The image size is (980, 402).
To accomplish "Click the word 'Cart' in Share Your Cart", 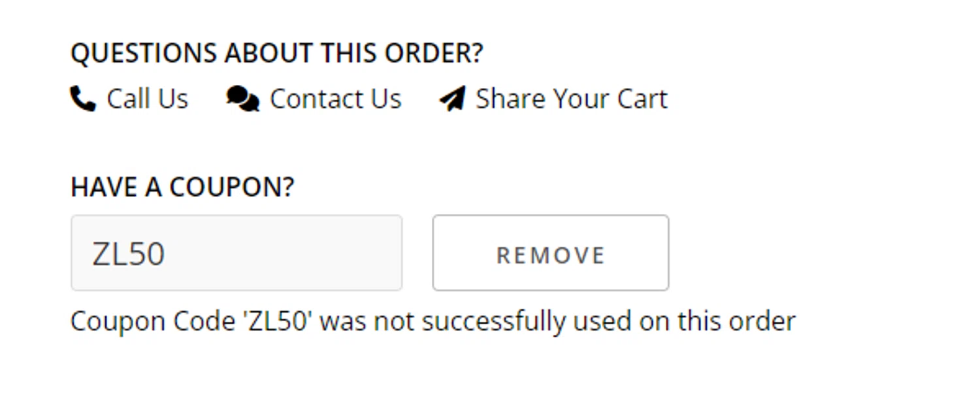I will tap(644, 99).
